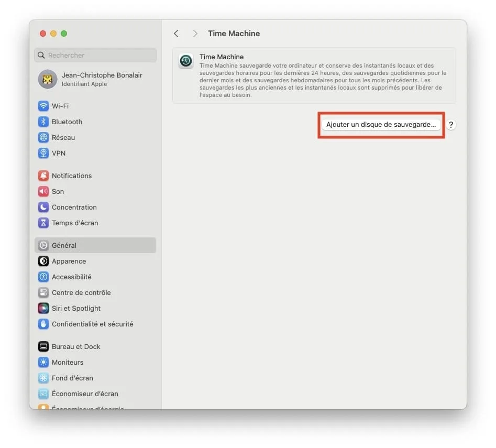Select the Accessibilité icon
The image size is (496, 448).
[43, 277]
